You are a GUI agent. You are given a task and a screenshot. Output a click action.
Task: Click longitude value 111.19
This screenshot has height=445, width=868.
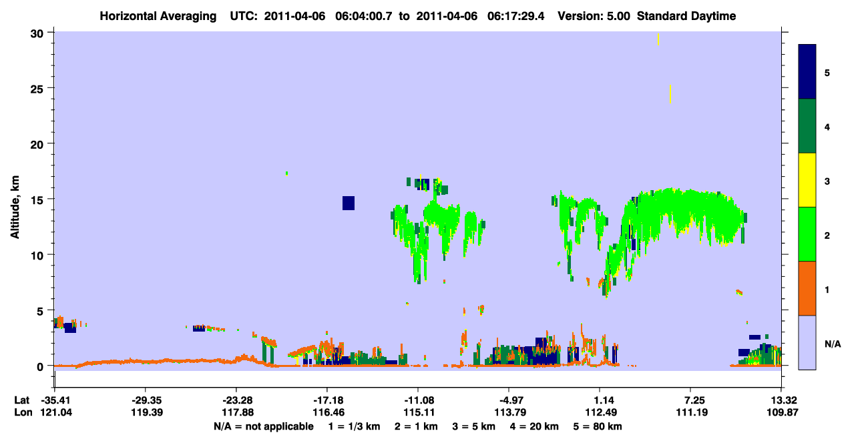coord(691,413)
